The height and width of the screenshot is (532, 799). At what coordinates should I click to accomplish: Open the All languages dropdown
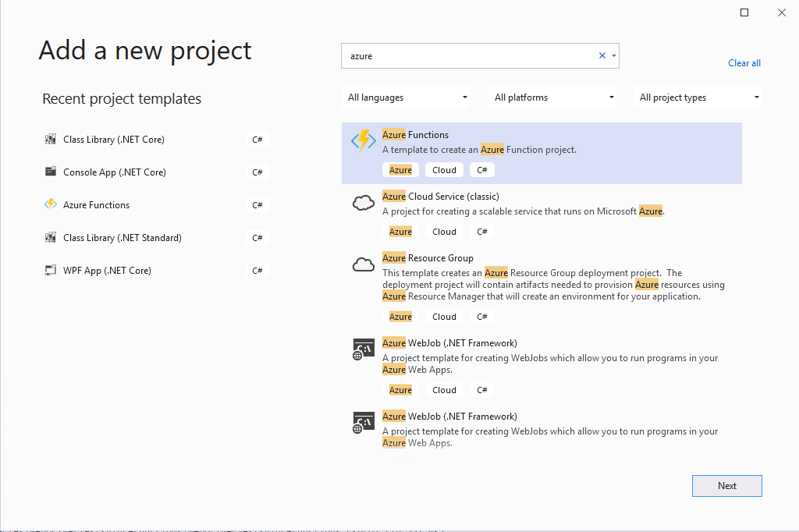click(406, 98)
